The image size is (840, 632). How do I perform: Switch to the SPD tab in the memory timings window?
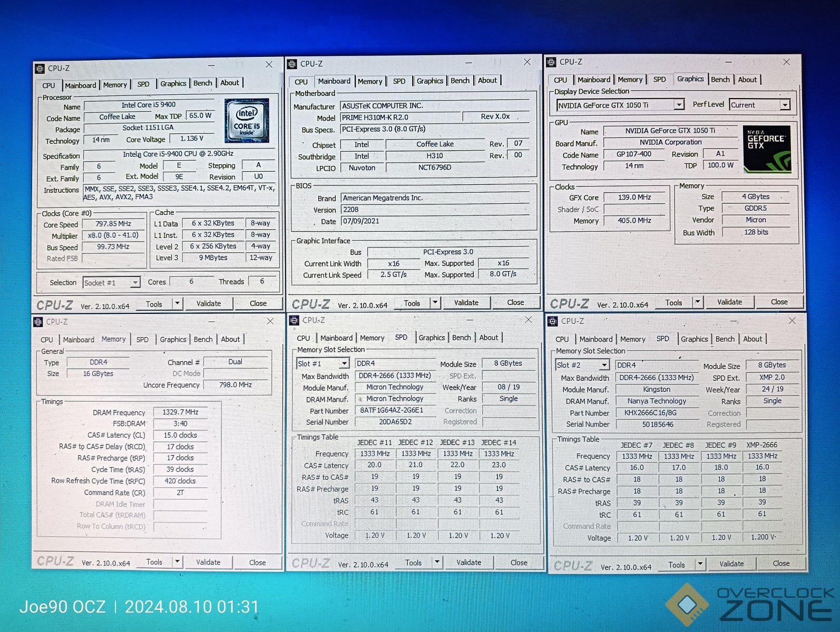point(142,340)
